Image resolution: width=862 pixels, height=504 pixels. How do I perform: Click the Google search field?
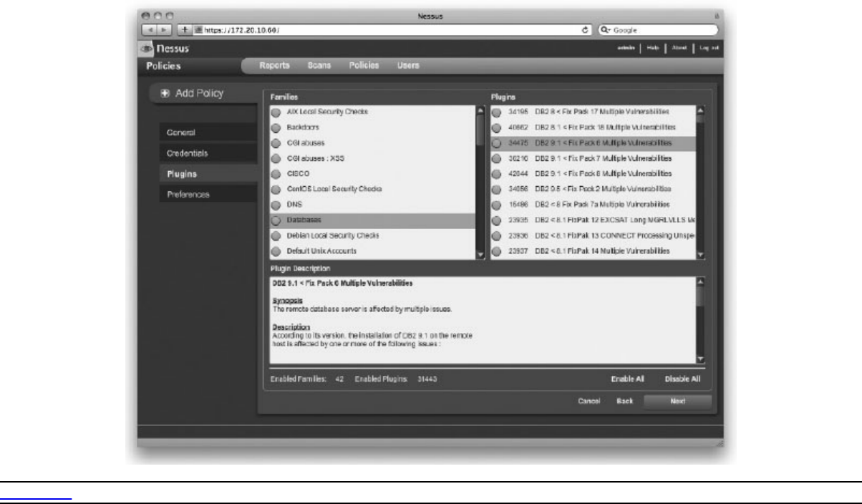tap(659, 30)
